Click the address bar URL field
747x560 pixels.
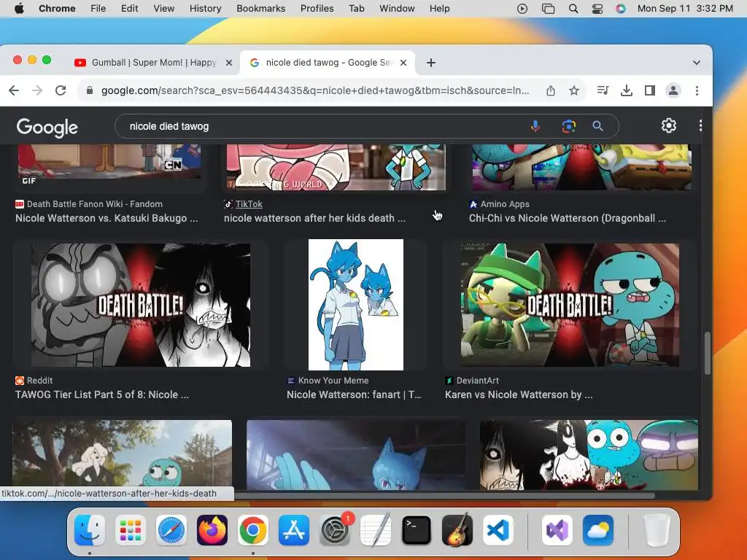[x=315, y=90]
